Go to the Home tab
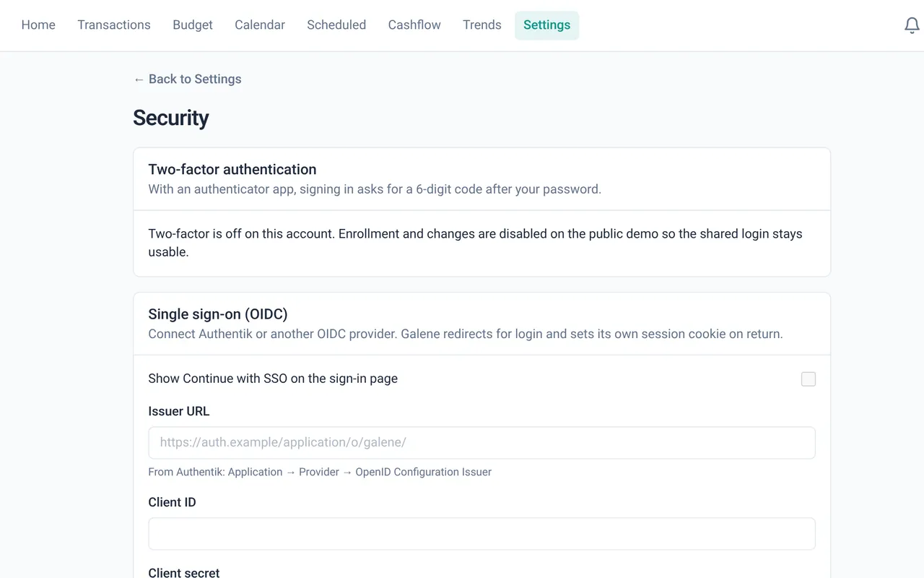 [x=38, y=25]
